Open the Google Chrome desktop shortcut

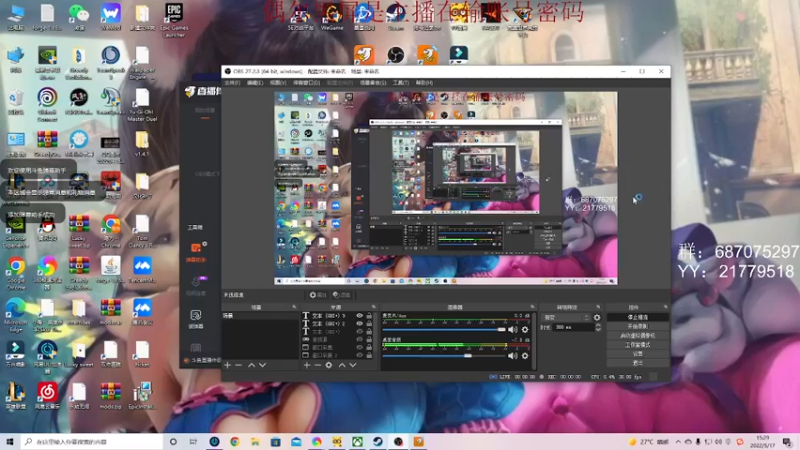(x=16, y=273)
